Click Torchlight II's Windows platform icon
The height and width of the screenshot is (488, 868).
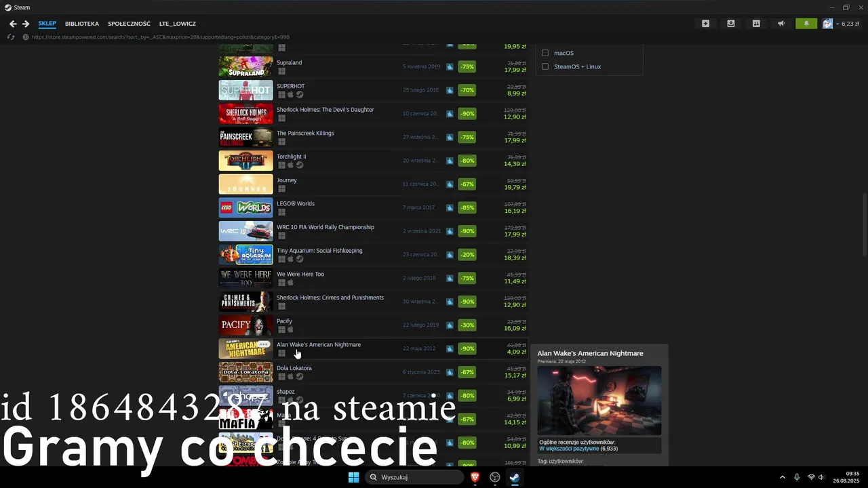(x=281, y=165)
